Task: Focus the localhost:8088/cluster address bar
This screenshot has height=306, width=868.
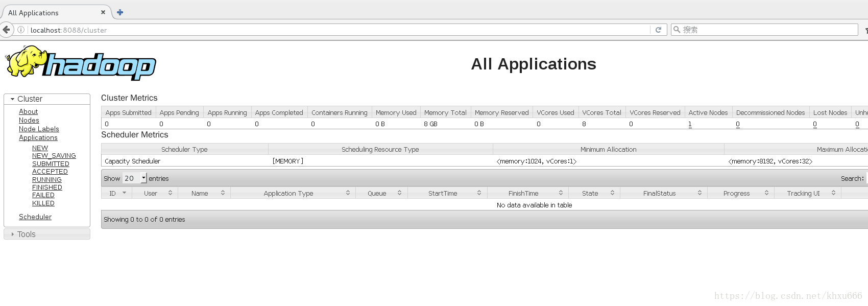Action: click(337, 30)
